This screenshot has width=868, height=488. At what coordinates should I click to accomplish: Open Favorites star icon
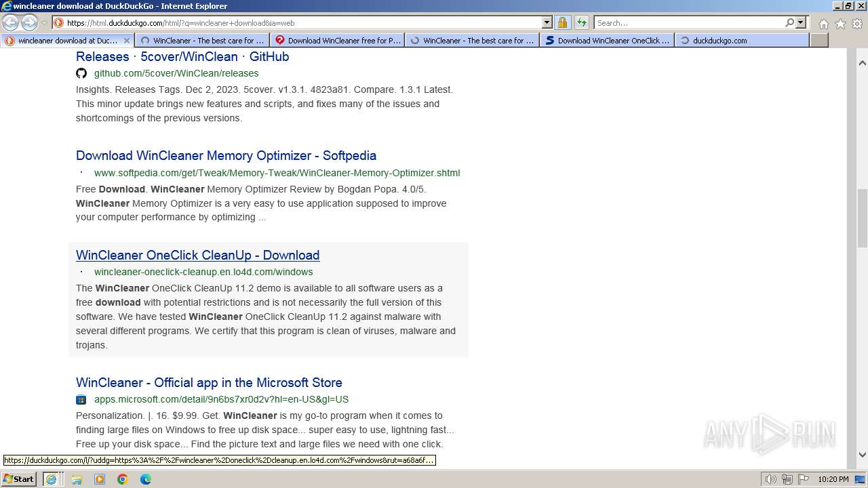coord(840,24)
